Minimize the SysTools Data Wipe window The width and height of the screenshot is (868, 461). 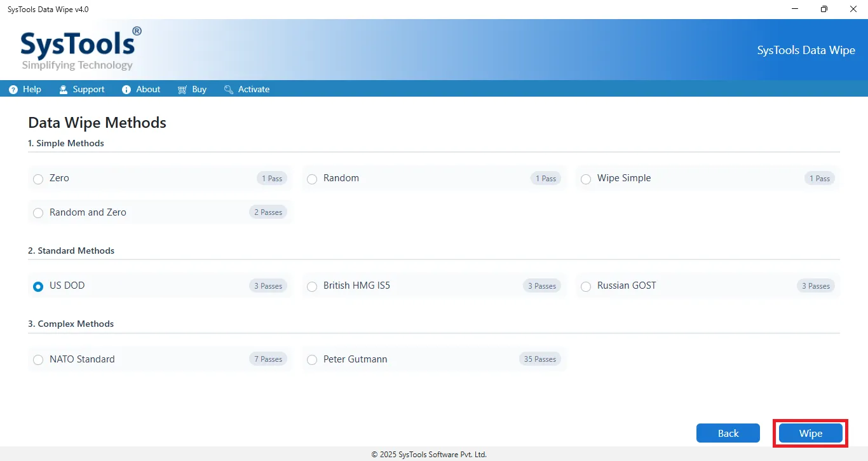(795, 9)
